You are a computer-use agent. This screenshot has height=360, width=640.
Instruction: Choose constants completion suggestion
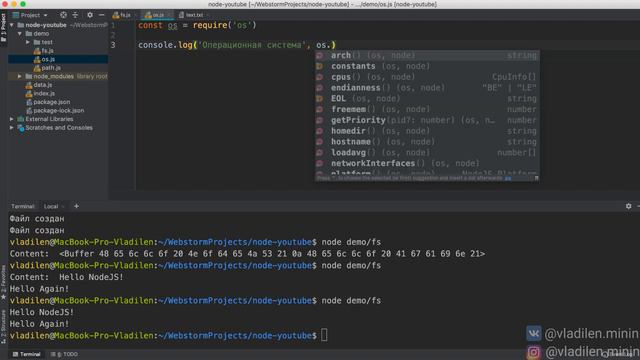pyautogui.click(x=427, y=66)
